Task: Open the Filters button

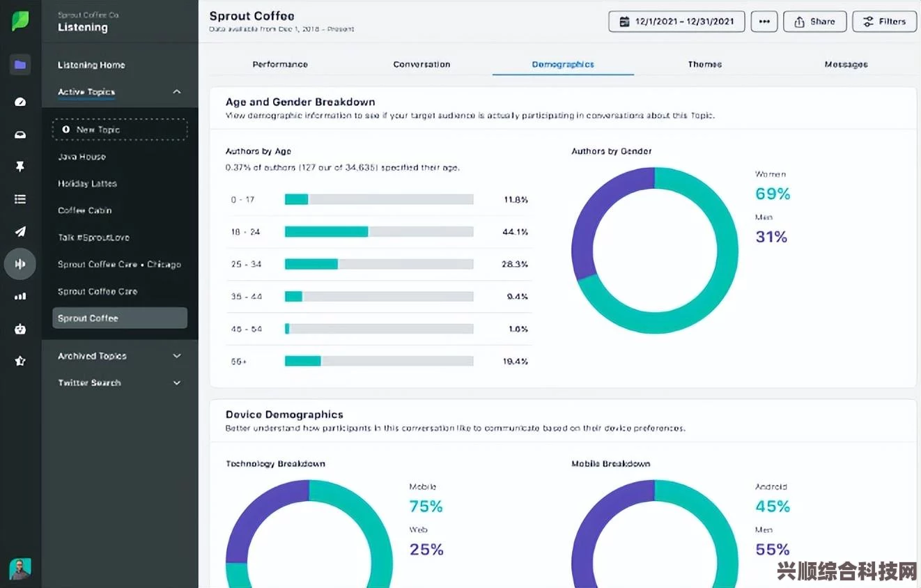Action: pyautogui.click(x=886, y=22)
